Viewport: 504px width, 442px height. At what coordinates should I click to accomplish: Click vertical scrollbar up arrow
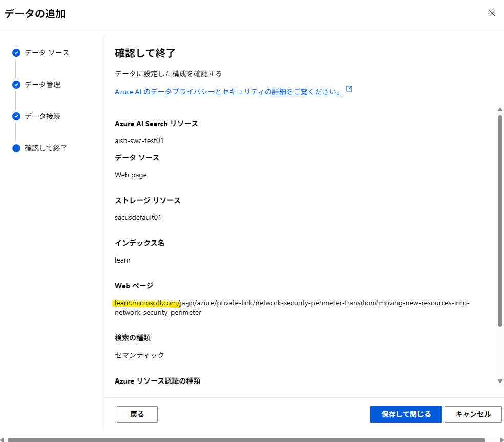(500, 110)
